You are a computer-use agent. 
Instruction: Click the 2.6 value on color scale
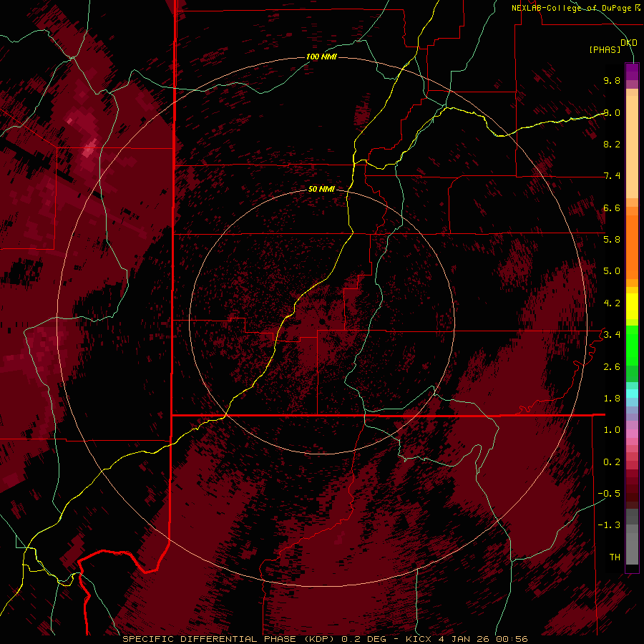pos(612,366)
